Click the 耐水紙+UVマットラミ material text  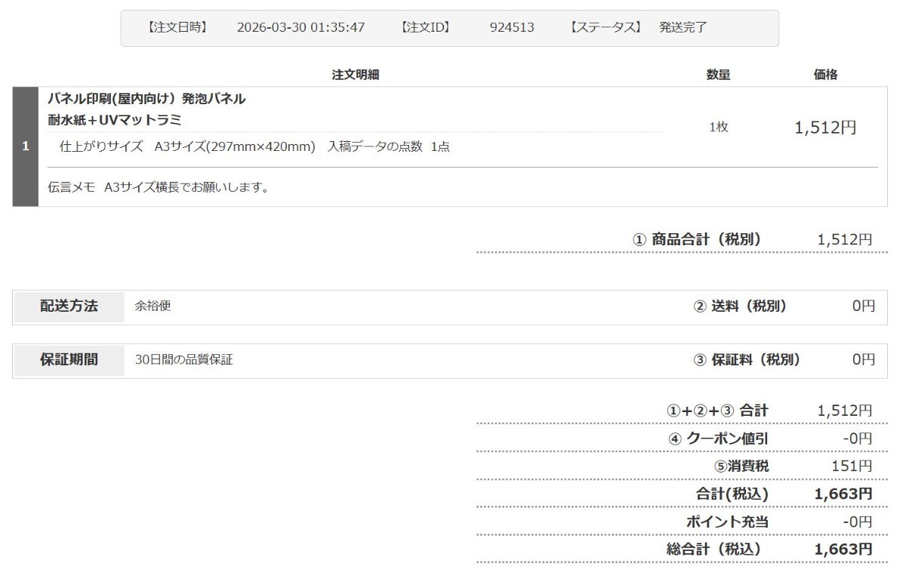coord(115,120)
